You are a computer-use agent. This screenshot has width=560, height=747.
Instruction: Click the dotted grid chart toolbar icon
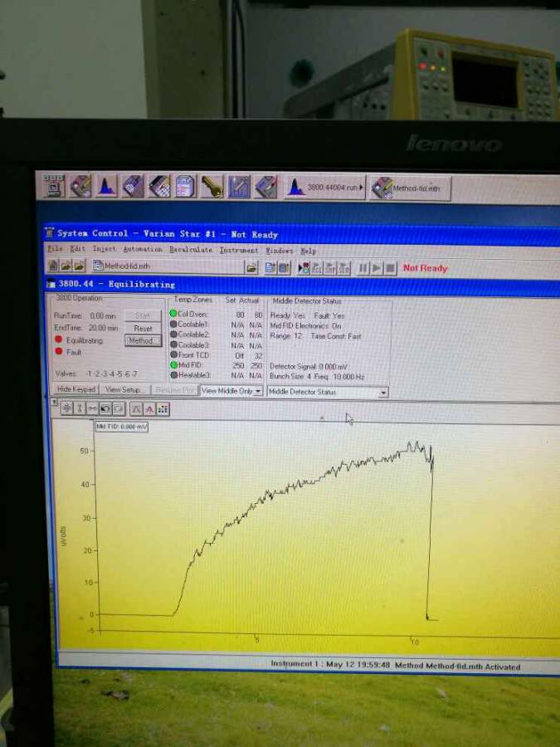163,408
